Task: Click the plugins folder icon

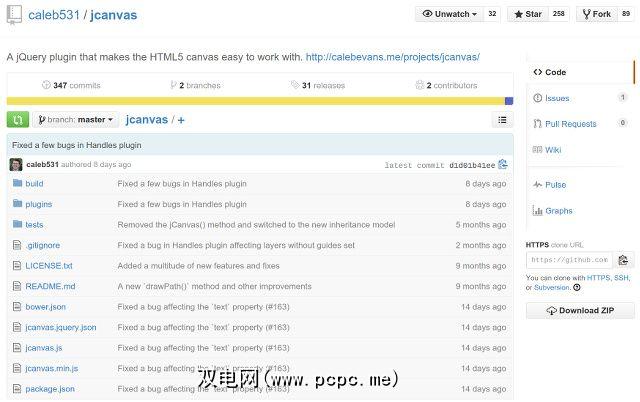Action: [x=17, y=203]
